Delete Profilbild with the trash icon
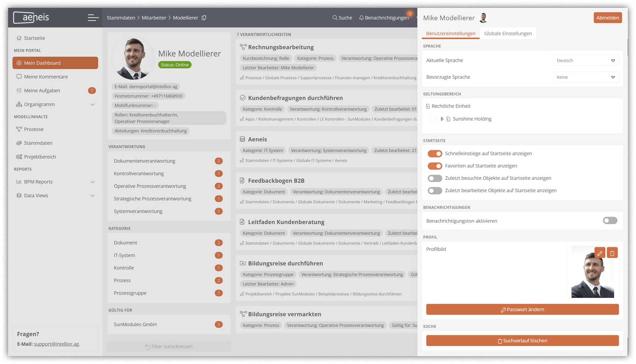Screen dimensions: 636x364 pyautogui.click(x=612, y=253)
